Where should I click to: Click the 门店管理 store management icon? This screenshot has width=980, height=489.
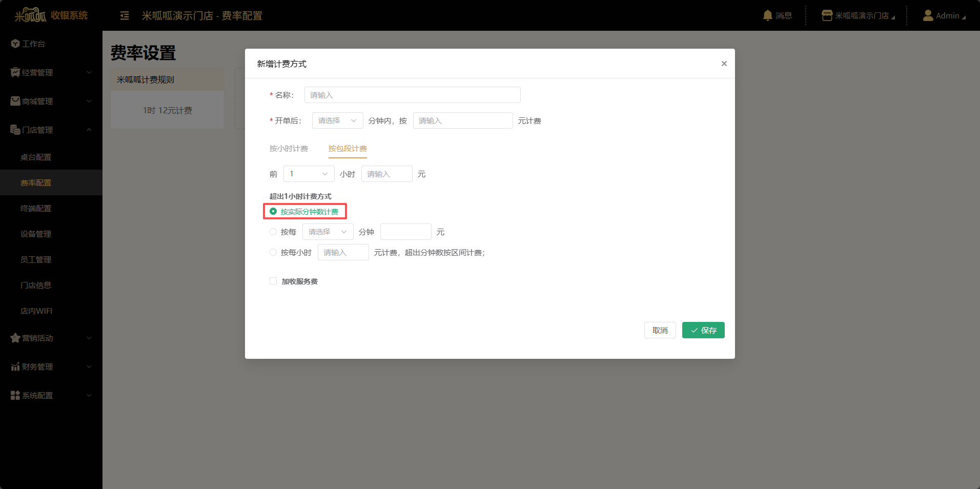(15, 130)
